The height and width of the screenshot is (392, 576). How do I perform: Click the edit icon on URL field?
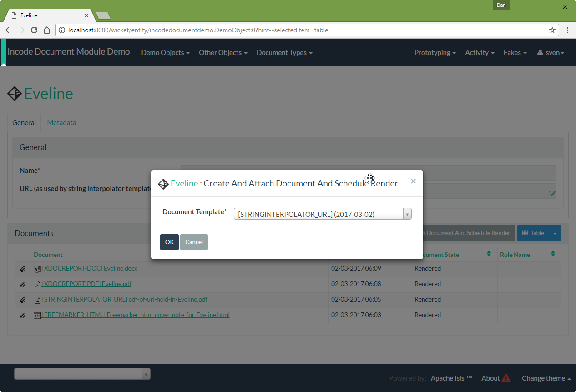tap(552, 194)
